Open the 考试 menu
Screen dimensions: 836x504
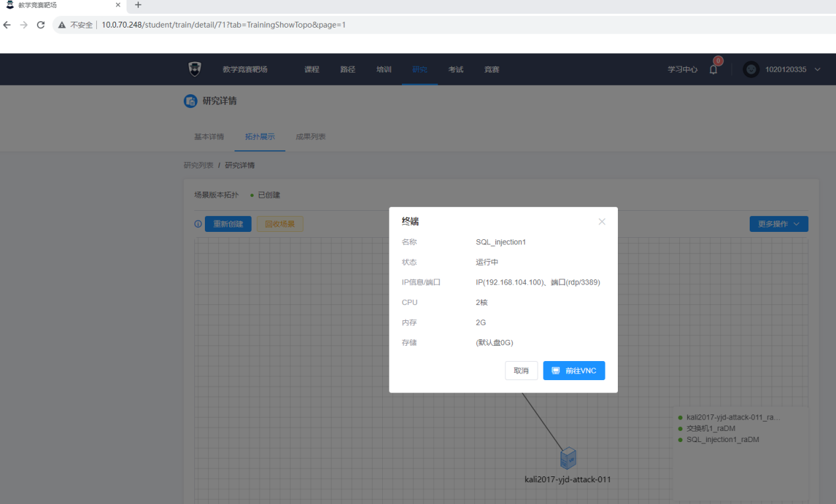[456, 69]
